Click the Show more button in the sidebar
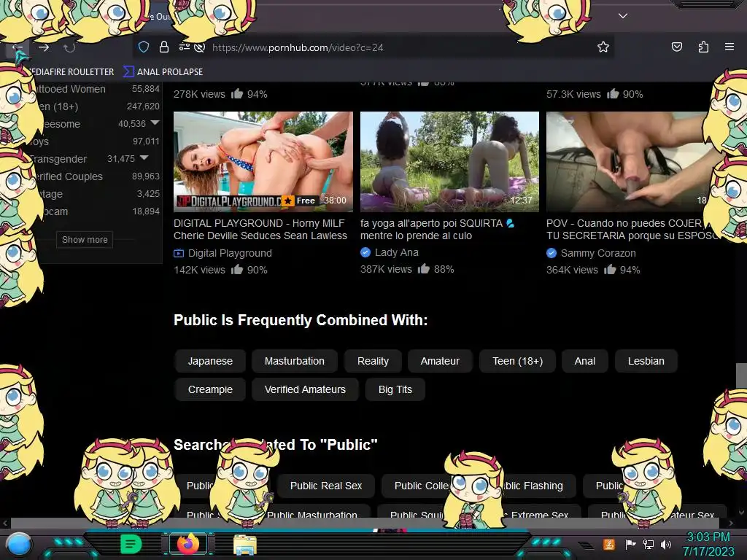The height and width of the screenshot is (560, 747). point(85,239)
